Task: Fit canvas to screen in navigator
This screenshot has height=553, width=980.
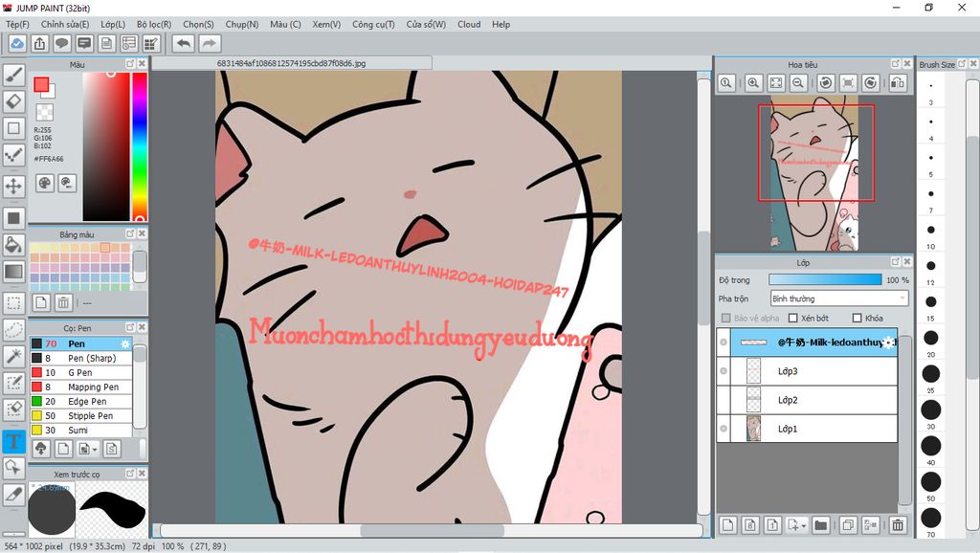Action: point(775,83)
